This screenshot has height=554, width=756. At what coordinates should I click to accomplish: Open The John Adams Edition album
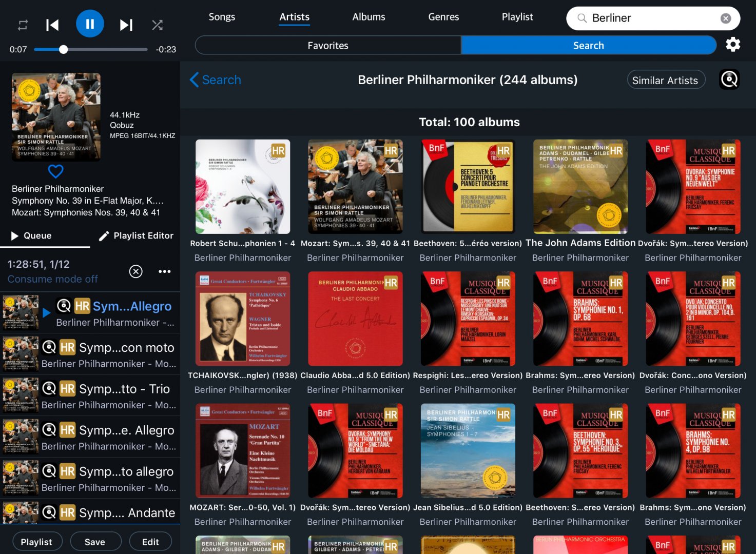click(580, 187)
